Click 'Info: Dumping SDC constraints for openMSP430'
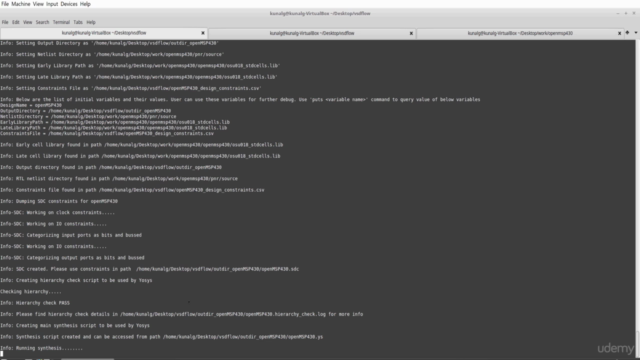The image size is (640, 360). click(x=59, y=201)
